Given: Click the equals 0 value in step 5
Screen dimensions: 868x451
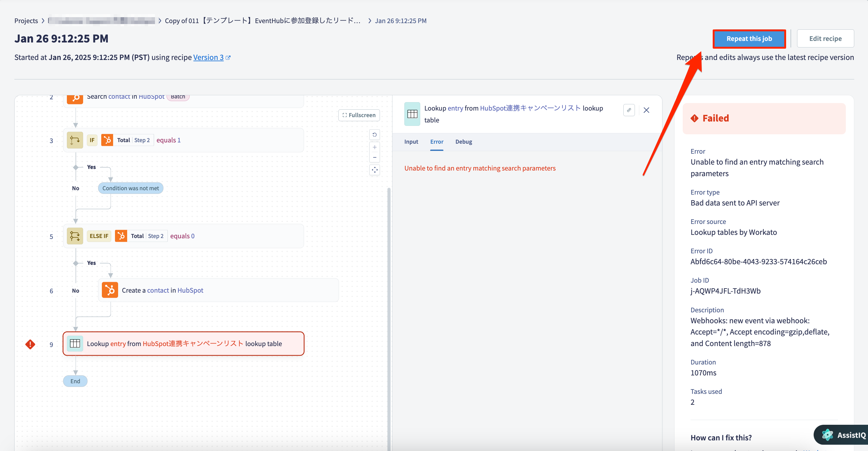Looking at the screenshot, I should point(182,236).
